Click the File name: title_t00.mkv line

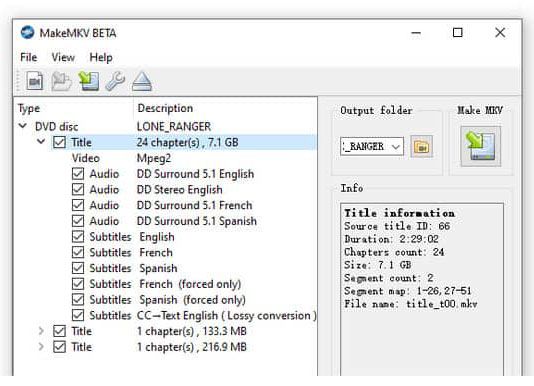coord(410,304)
